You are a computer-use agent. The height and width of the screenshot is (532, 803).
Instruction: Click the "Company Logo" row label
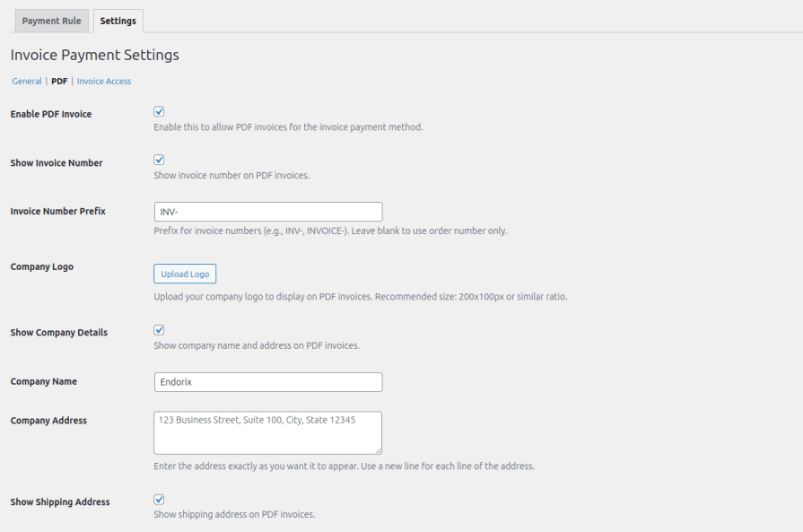[41, 267]
